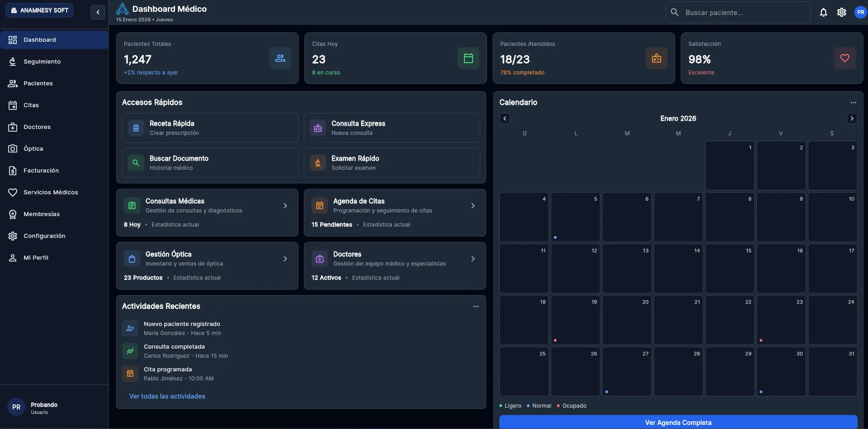868x429 pixels.
Task: Expand the Doctores card arrow
Action: click(473, 259)
